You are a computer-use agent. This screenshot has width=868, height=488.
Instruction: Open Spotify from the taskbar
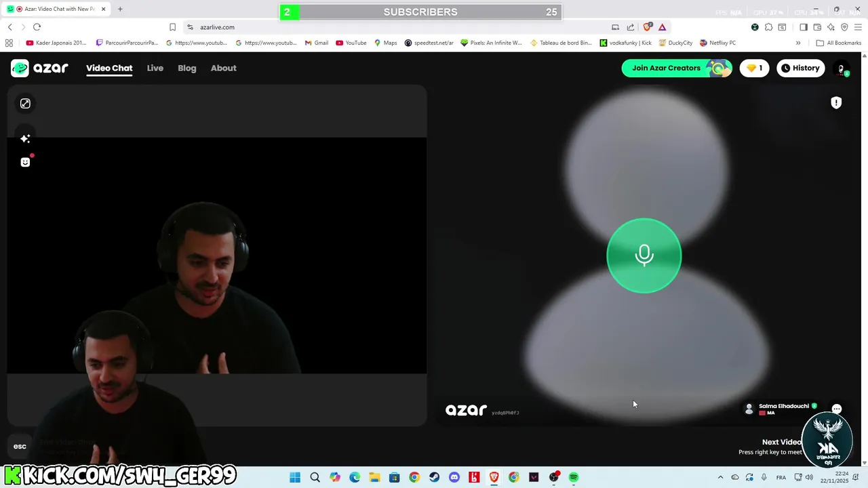[x=574, y=477]
